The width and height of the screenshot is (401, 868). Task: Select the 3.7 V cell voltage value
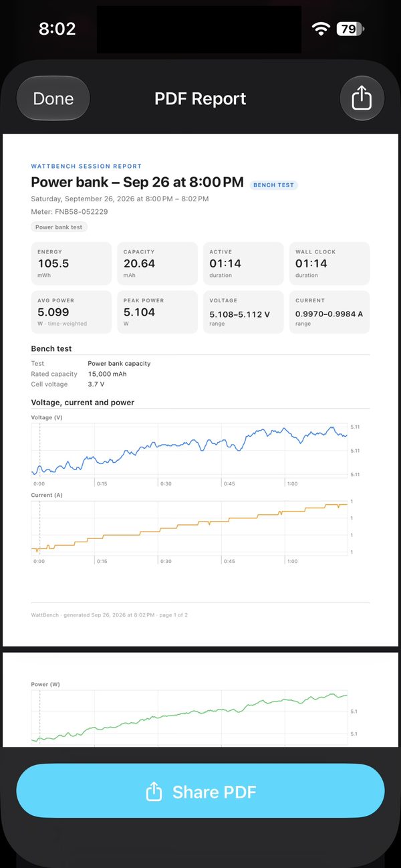tap(96, 385)
